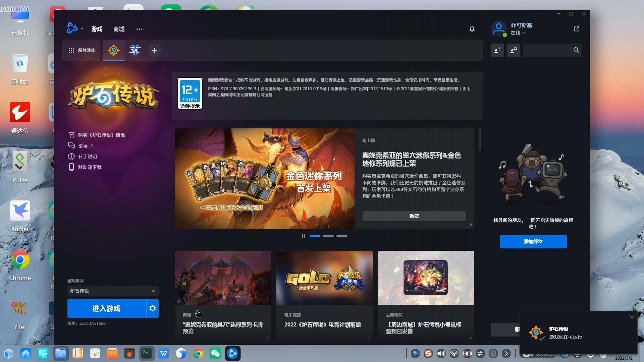Screen dimensions: 644x362
Task: Open the Hearthstone game tab icon
Action: pos(113,50)
